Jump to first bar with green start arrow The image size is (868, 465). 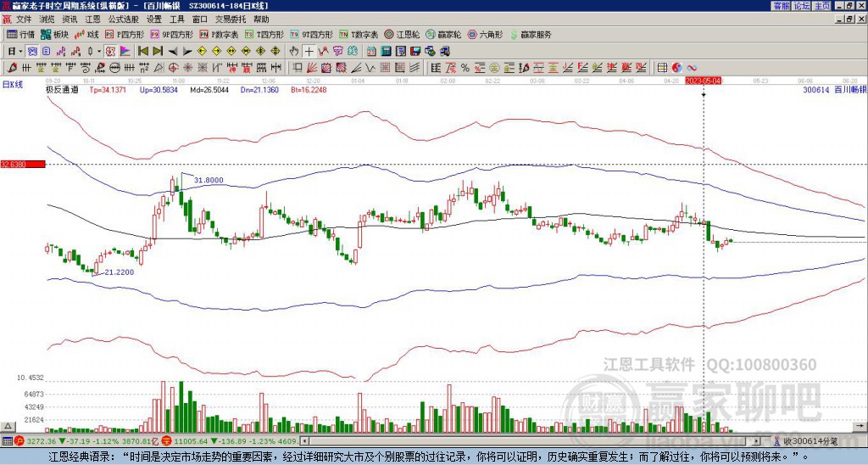[142, 52]
